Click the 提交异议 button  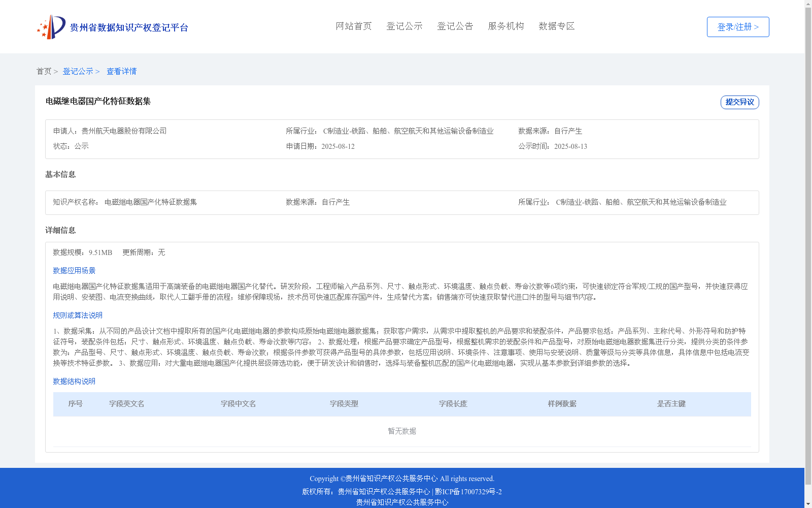[739, 102]
